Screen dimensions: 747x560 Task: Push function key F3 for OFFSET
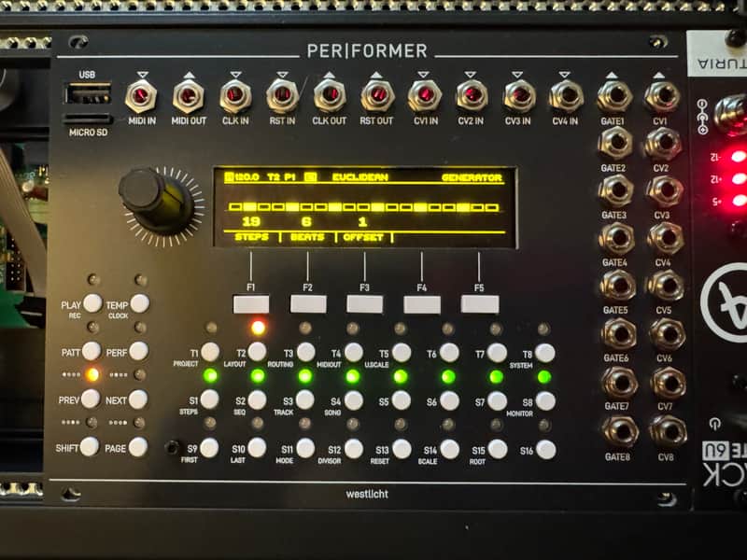[365, 304]
